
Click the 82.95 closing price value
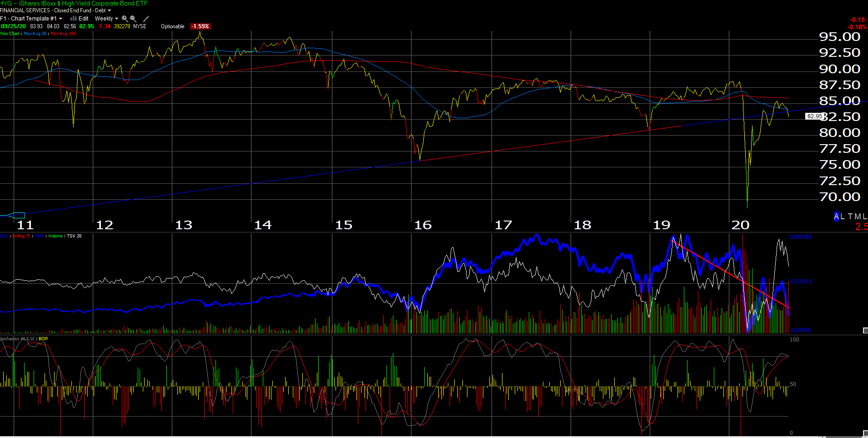tap(86, 26)
